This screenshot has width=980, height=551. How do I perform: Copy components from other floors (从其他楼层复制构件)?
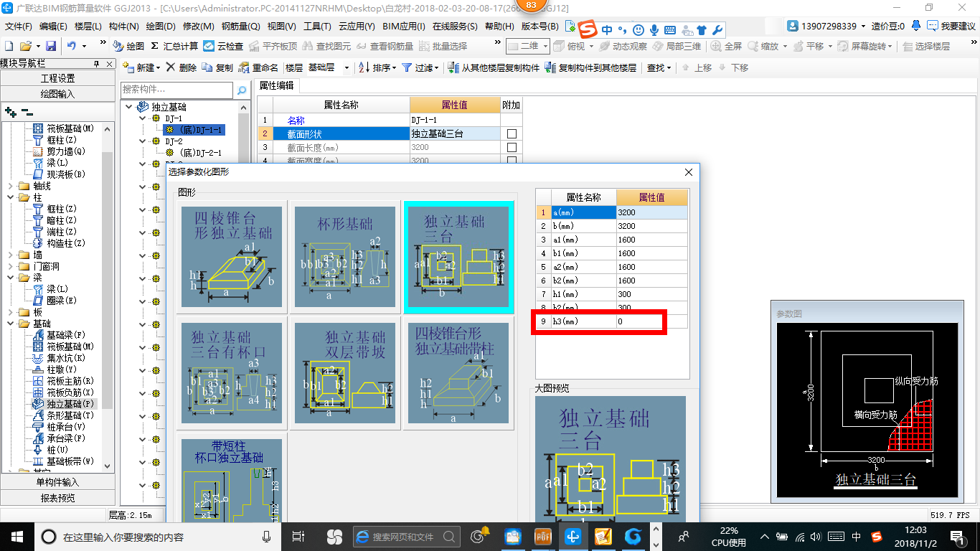[x=494, y=67]
